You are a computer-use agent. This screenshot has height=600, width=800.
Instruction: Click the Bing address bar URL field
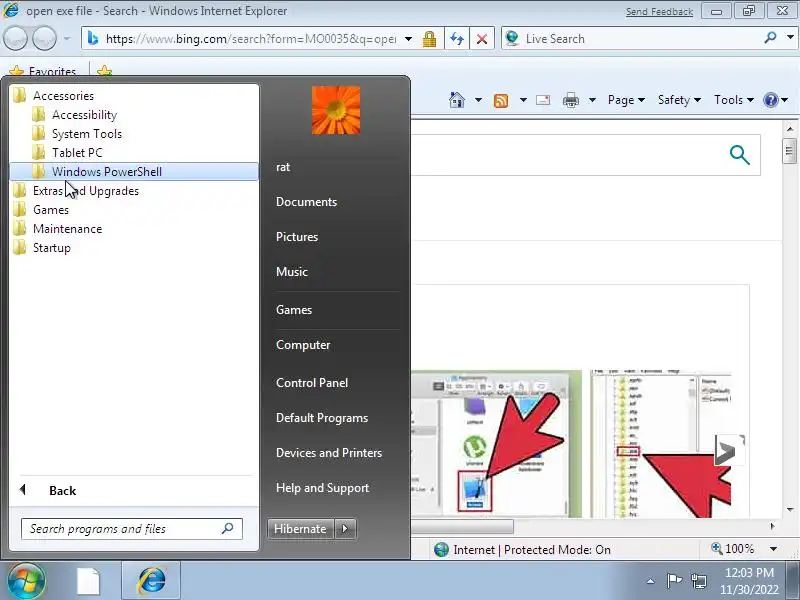coord(250,39)
